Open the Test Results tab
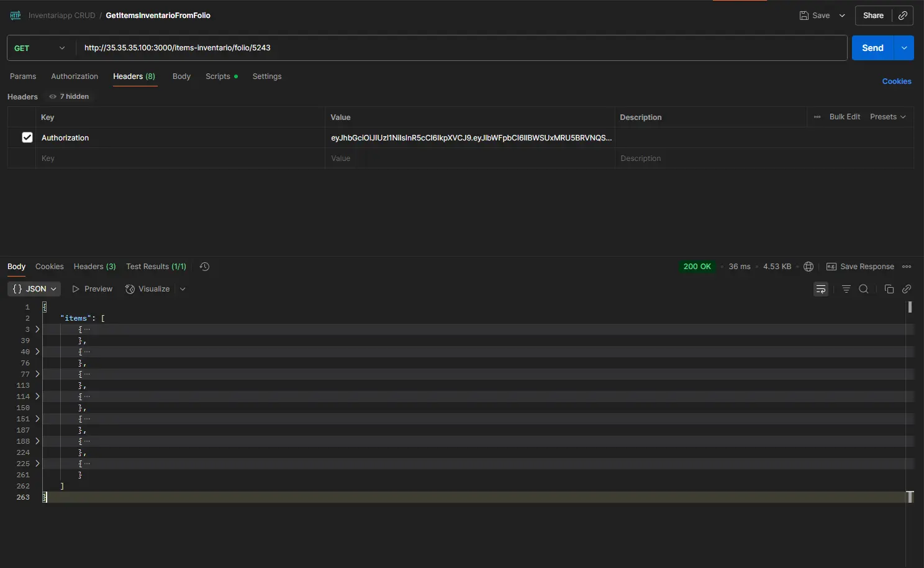Screen dimensions: 924x568 pos(156,267)
